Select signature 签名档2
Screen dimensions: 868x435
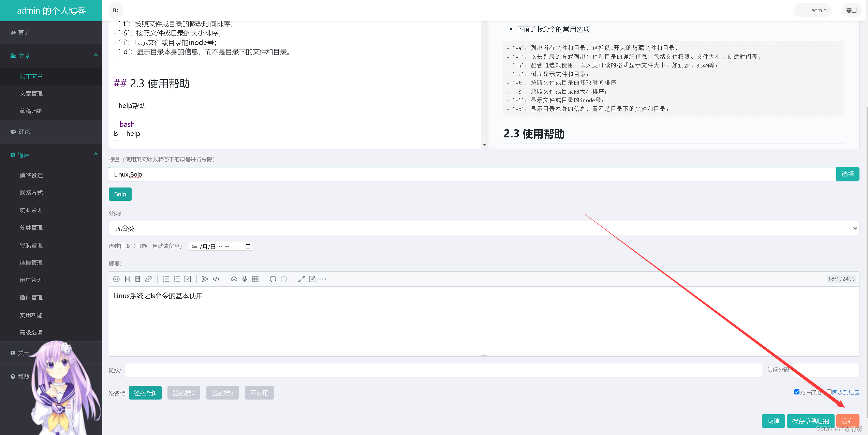pos(183,393)
